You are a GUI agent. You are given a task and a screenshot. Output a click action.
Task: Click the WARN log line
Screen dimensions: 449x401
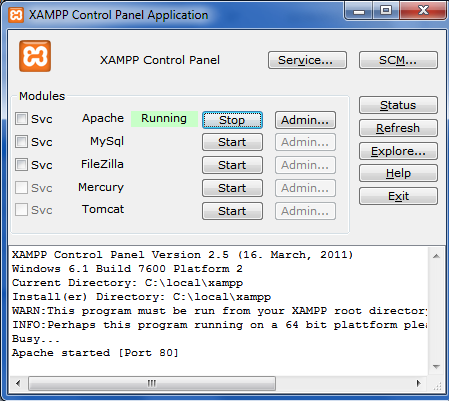pyautogui.click(x=220, y=311)
